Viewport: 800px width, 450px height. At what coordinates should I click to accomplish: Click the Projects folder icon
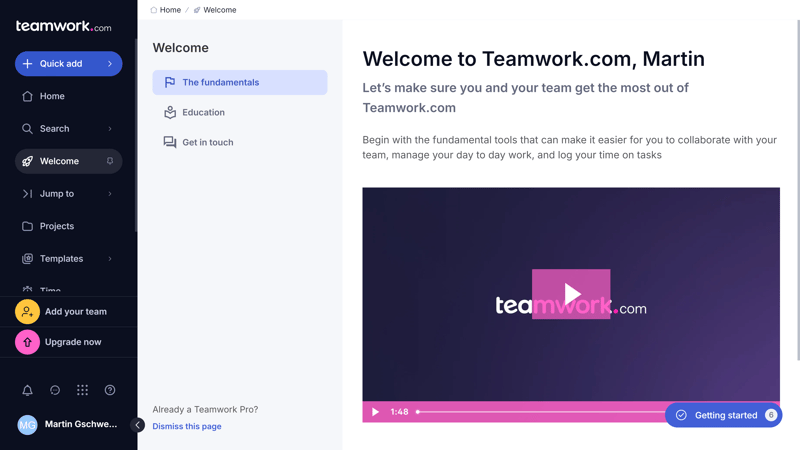tap(28, 226)
